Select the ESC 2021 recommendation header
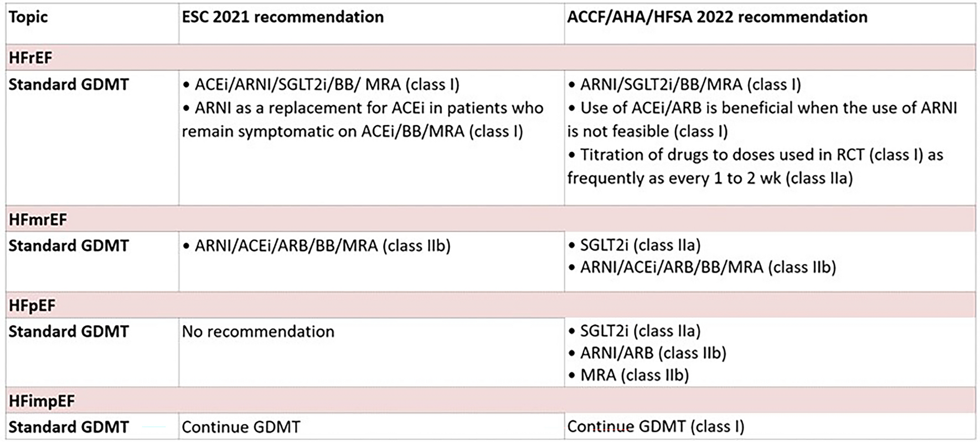Image resolution: width=980 pixels, height=442 pixels. (x=282, y=17)
